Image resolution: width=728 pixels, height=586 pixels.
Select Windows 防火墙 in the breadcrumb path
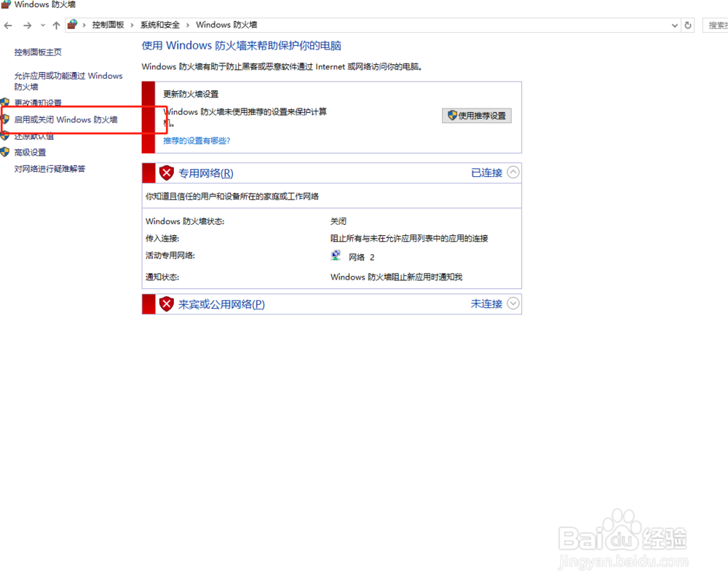(226, 25)
